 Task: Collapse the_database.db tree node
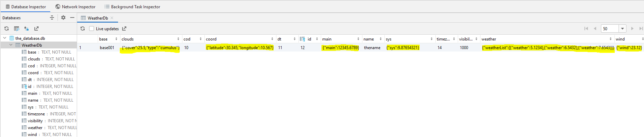[x=4, y=38]
